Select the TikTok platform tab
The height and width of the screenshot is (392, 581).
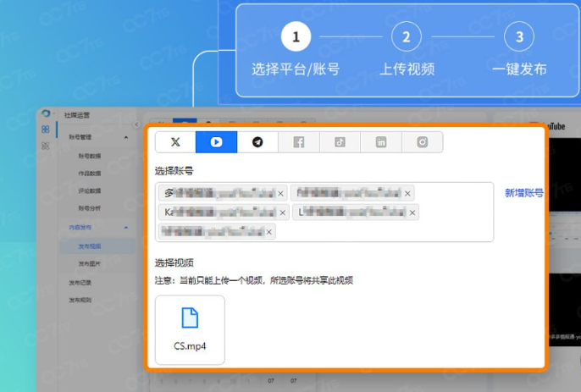tap(340, 142)
